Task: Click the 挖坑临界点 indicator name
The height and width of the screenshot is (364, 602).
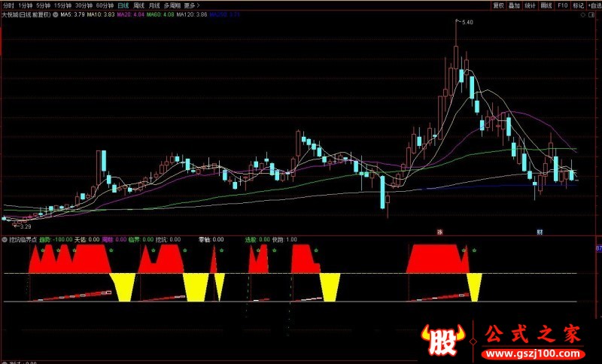Action: [23, 240]
